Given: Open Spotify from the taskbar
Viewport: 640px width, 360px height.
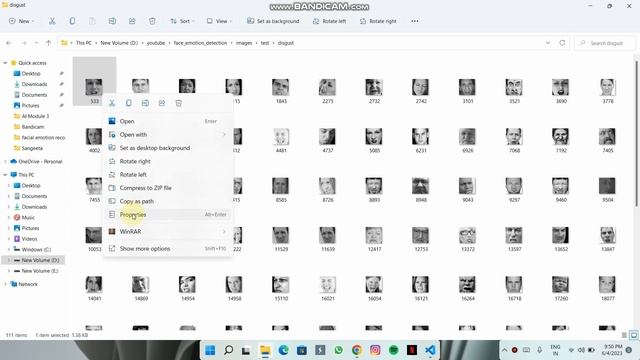Looking at the screenshot, I should coord(393,350).
